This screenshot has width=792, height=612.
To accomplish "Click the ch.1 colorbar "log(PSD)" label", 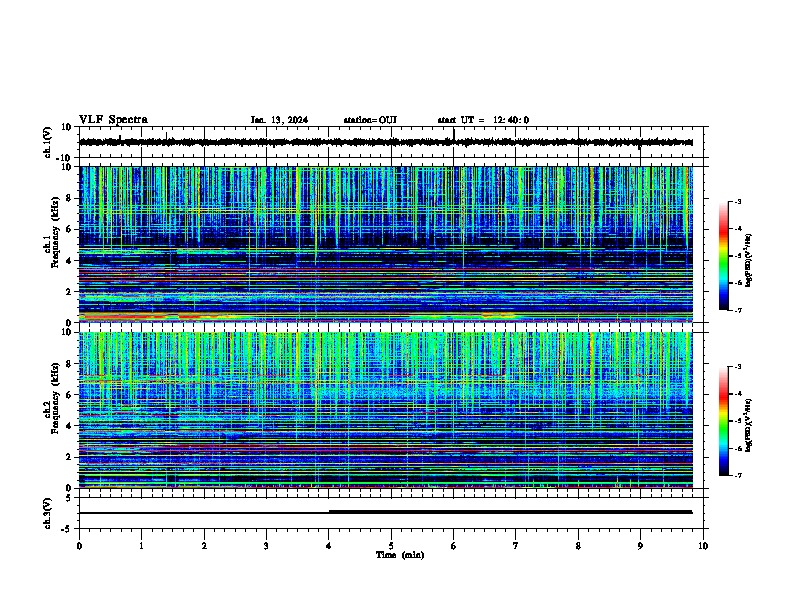I will (748, 260).
